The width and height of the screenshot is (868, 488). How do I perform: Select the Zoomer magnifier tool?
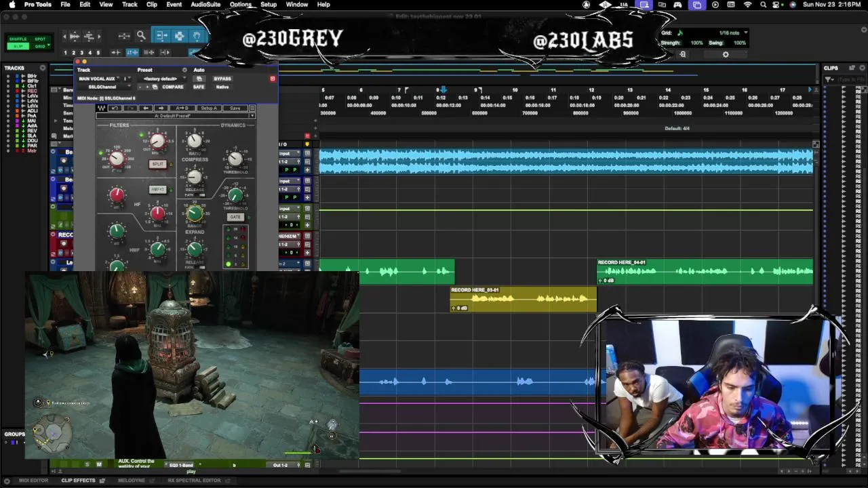pyautogui.click(x=141, y=36)
